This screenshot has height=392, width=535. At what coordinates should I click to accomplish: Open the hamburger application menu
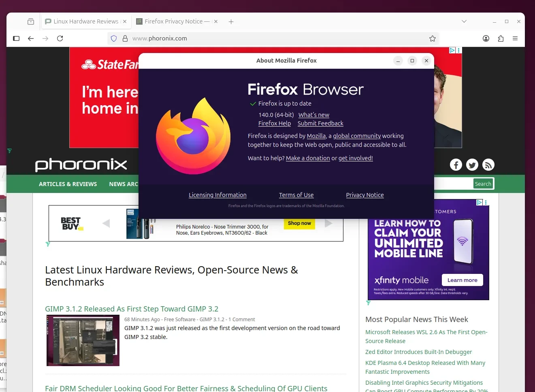click(x=515, y=38)
